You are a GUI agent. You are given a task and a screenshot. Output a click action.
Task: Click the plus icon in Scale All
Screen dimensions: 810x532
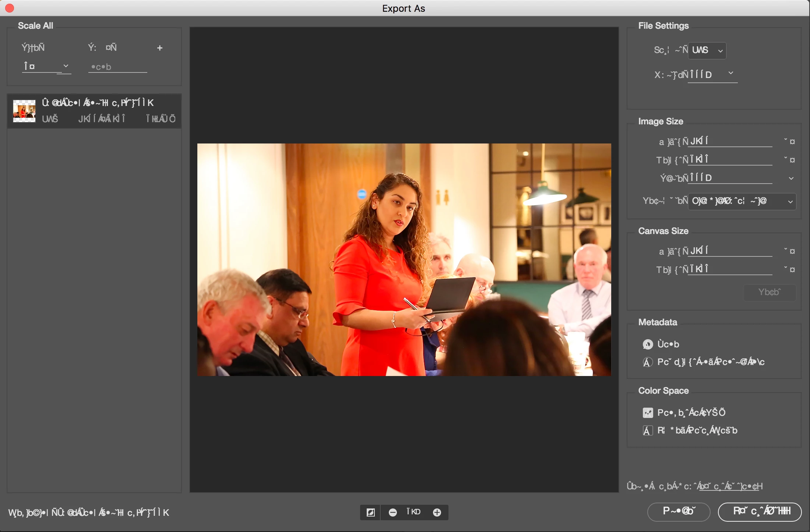point(160,48)
